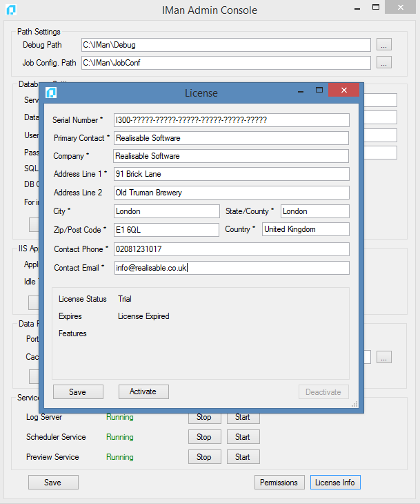Screen dimensions: 420x504
Task: Click the Primary Contact text field
Action: [x=231, y=138]
